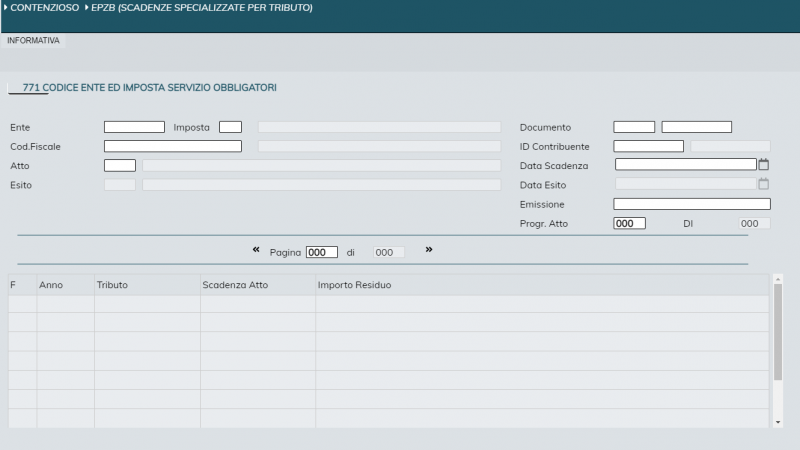This screenshot has height=450, width=800.
Task: Click the Importo Residuo column header
Action: point(354,285)
